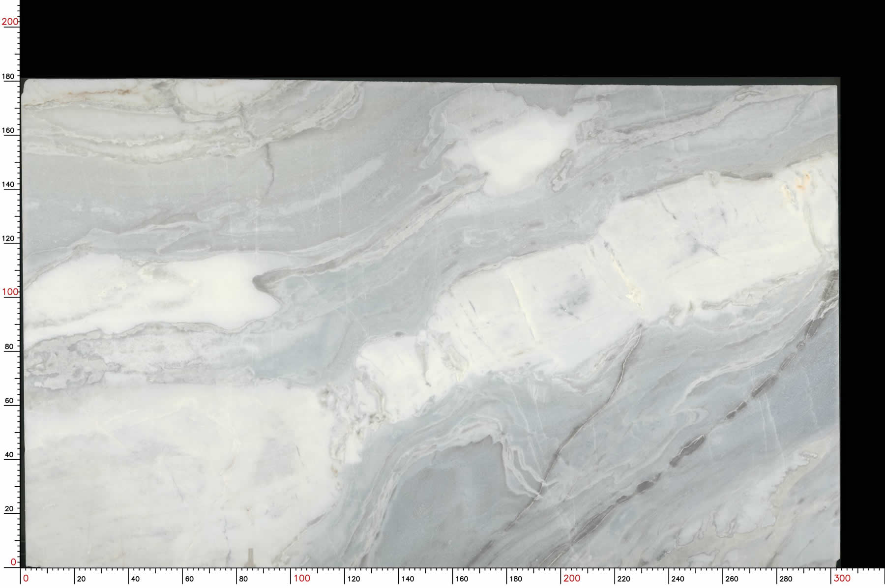This screenshot has height=588, width=885.
Task: Click the red 200 label on horizontal ruler
Action: tap(572, 578)
